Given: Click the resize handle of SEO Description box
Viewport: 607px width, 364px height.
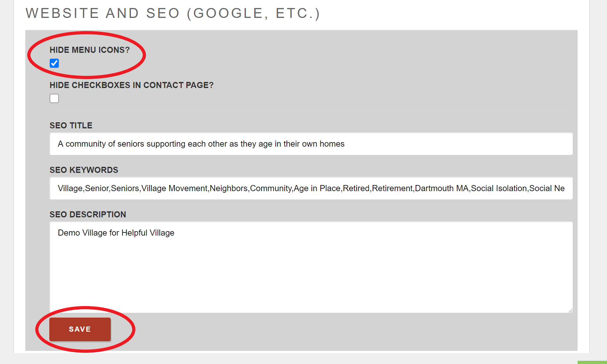Looking at the screenshot, I should point(569,310).
